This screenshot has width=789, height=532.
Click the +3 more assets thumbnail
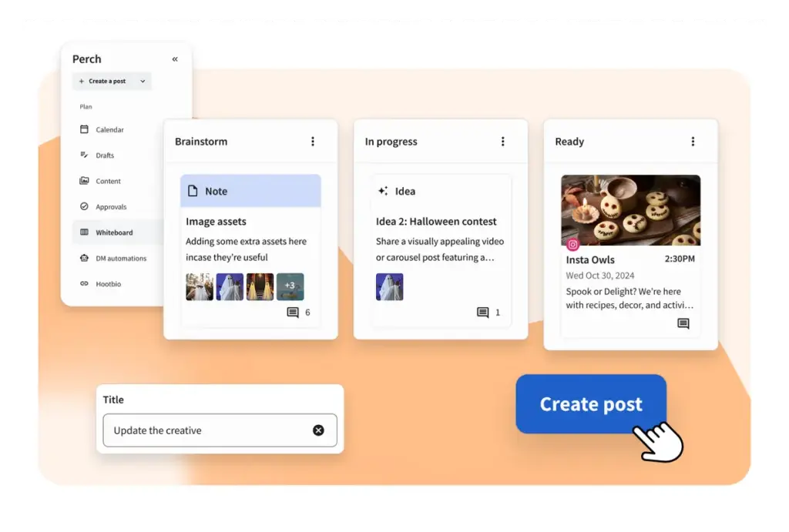(x=290, y=286)
